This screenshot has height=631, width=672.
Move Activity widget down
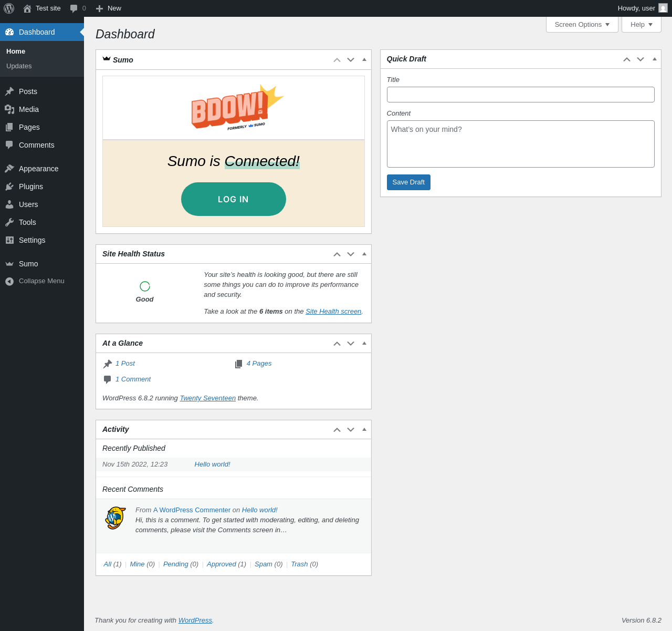(351, 430)
